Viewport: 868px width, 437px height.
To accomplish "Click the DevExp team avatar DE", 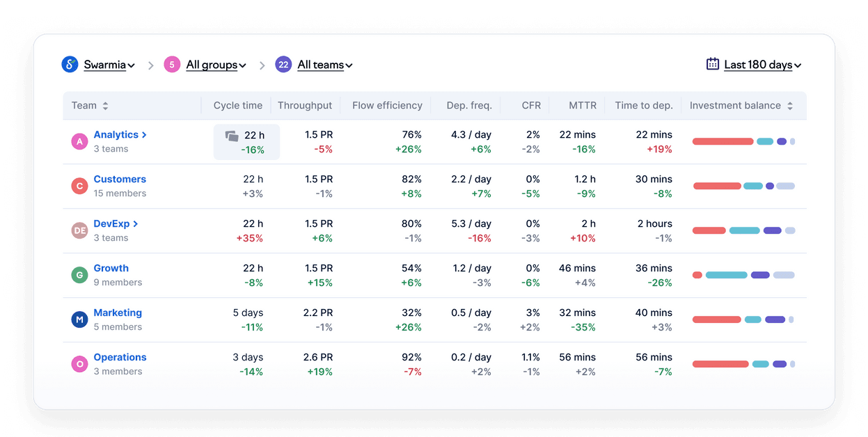I will [x=80, y=230].
